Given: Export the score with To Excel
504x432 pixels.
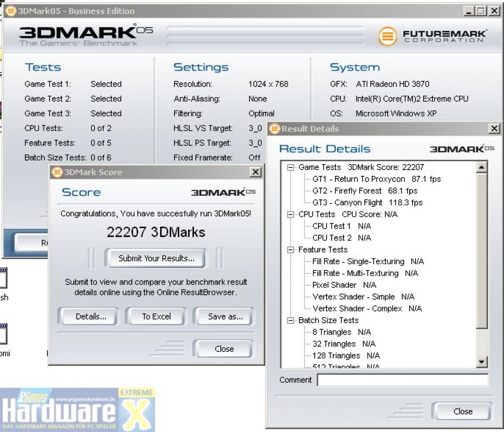Looking at the screenshot, I should tap(156, 316).
